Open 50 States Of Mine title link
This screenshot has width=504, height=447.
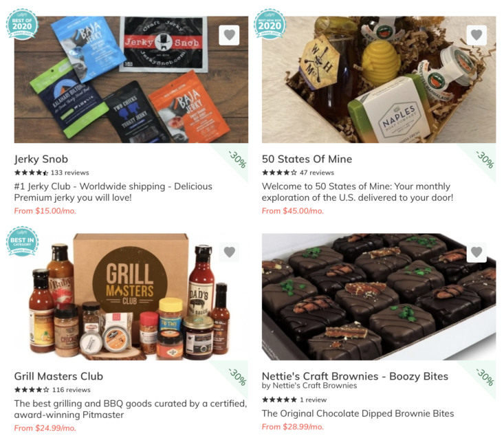(307, 159)
